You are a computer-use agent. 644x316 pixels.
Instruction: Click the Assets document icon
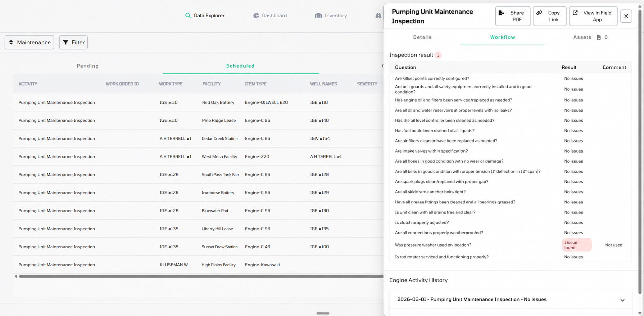point(599,37)
